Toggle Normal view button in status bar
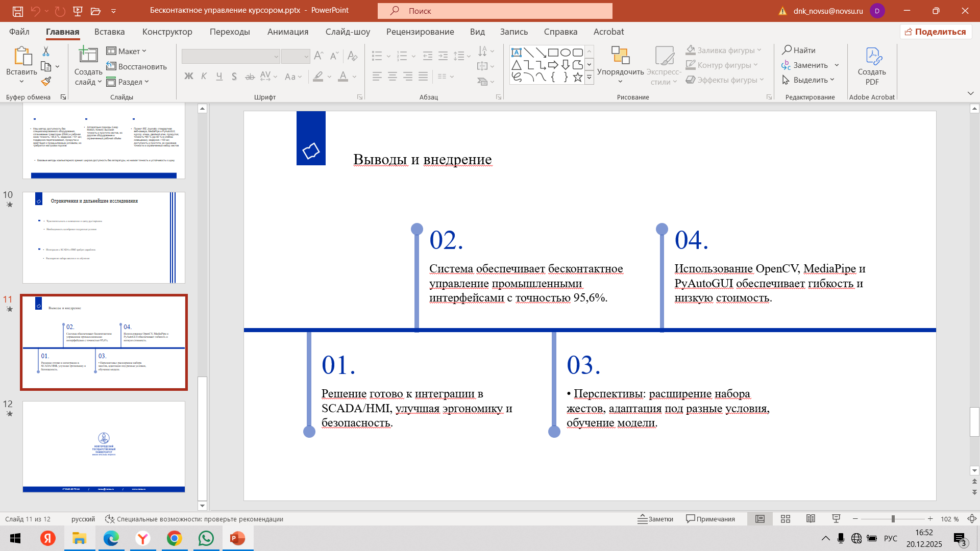Viewport: 980px width, 551px height. (x=760, y=519)
